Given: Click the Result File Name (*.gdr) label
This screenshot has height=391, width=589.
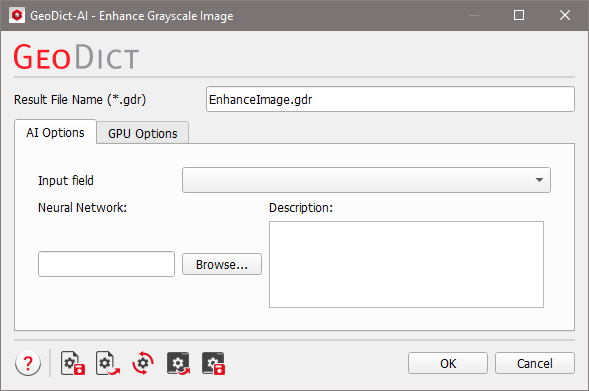Looking at the screenshot, I should click(80, 100).
